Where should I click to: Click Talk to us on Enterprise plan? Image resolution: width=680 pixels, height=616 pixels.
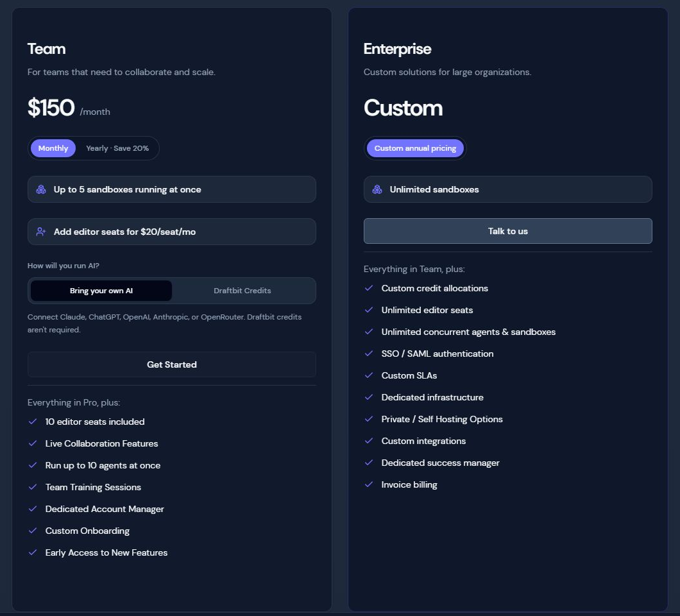click(508, 231)
